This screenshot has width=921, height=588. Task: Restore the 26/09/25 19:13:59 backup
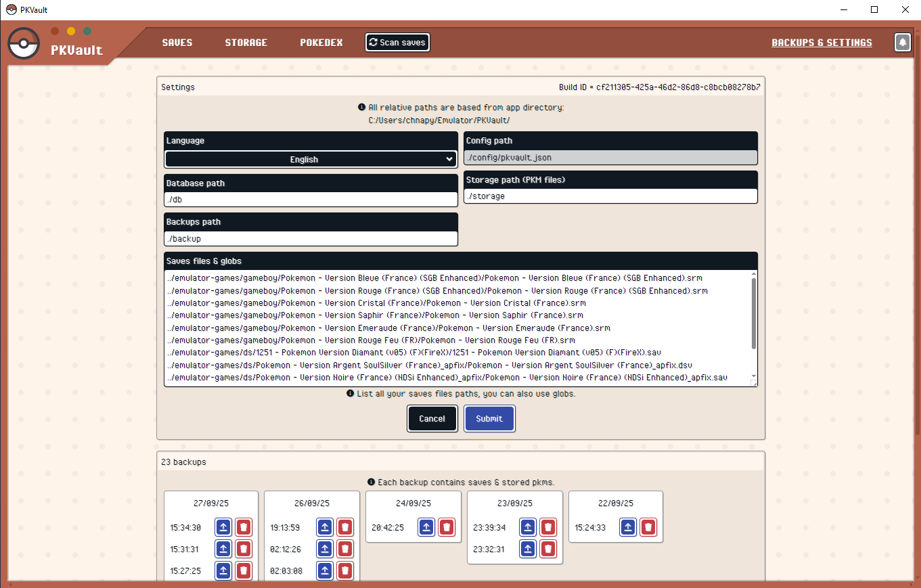(325, 528)
